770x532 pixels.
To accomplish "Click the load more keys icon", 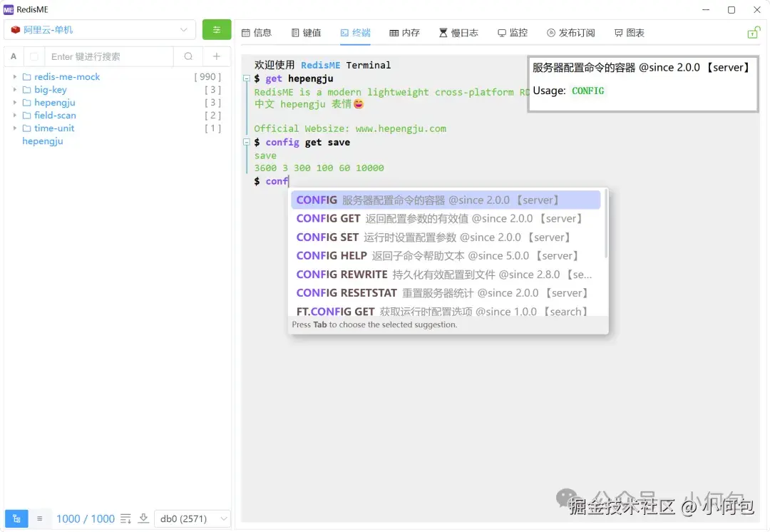I will [125, 518].
